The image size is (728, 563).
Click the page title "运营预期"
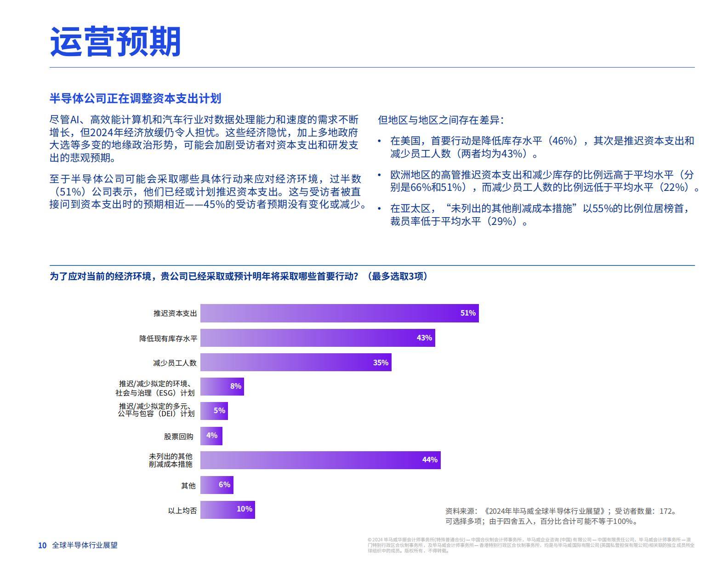(x=115, y=42)
